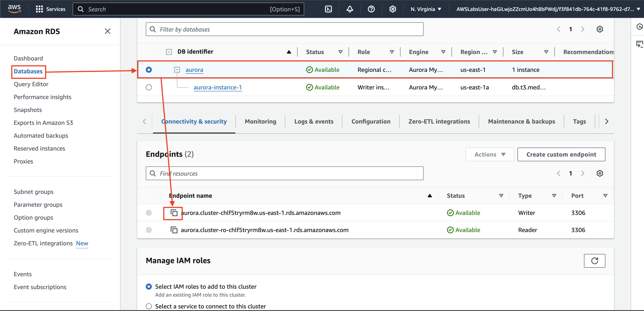Go to previous page of databases list
Image resolution: width=644 pixels, height=311 pixels.
coord(558,29)
